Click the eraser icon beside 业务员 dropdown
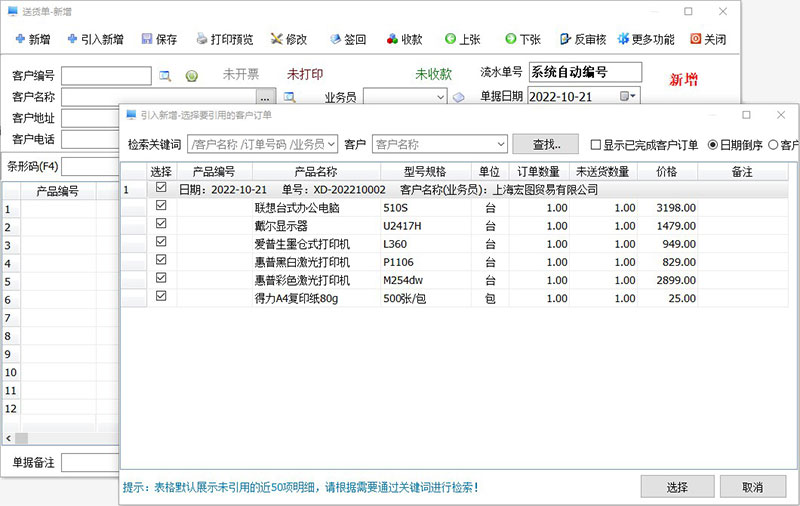The image size is (800, 506). pos(459,97)
